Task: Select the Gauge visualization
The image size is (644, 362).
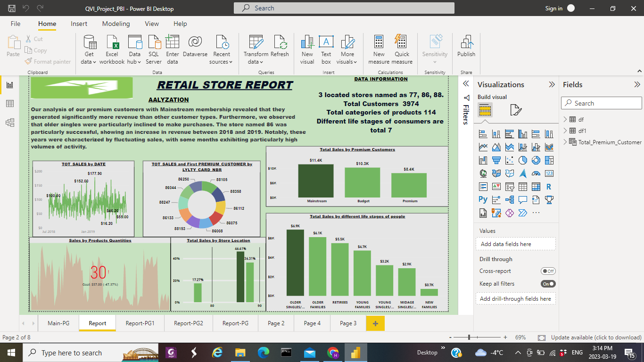Action: click(536, 173)
